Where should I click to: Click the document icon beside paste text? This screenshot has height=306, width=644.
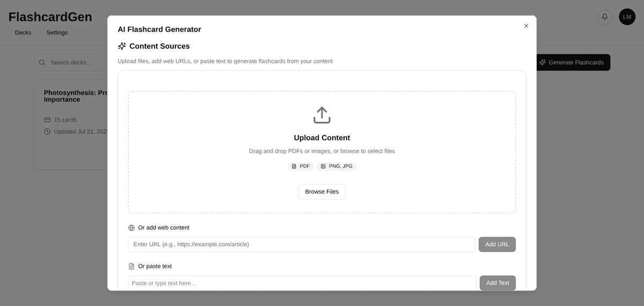[131, 266]
